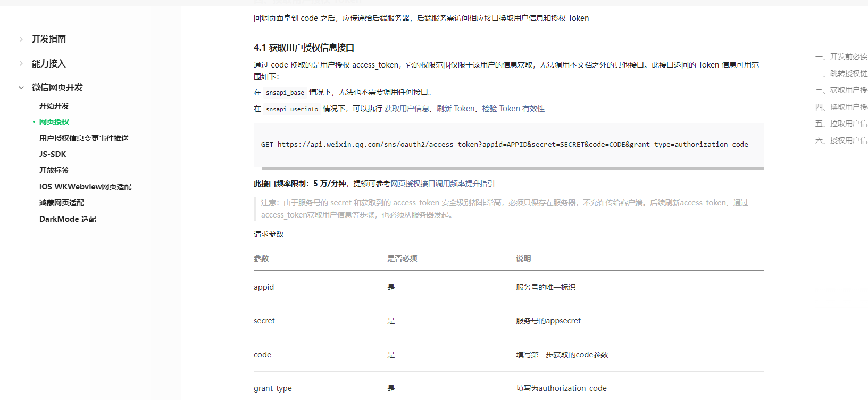Screen dimensions: 868x400
Task: Click the GET access_token URL code block
Action: [509, 145]
